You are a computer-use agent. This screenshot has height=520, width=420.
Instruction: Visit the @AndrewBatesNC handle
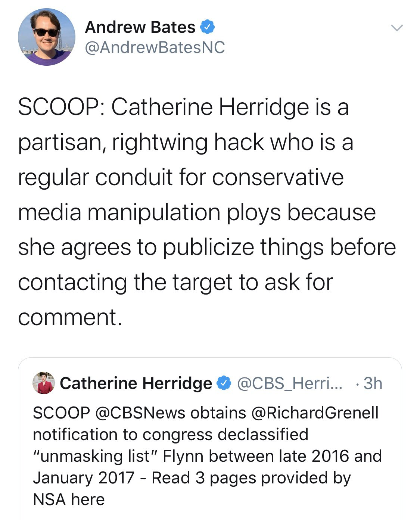155,47
